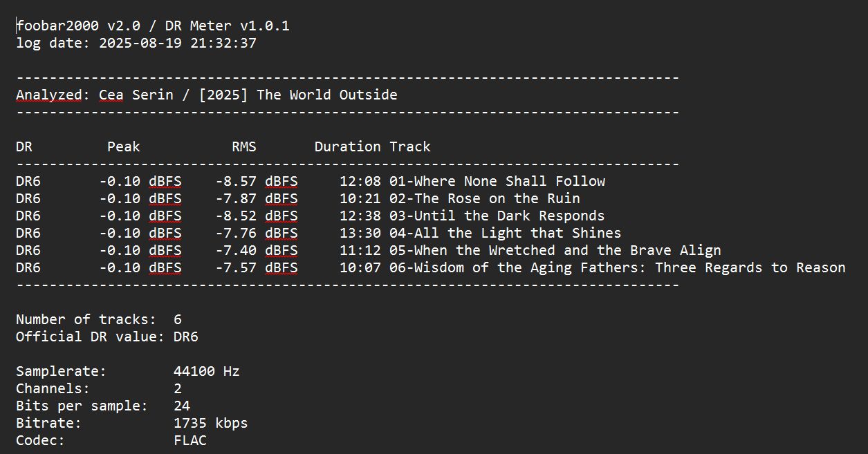Click track '03-Until the Dark Responds'
868x454 pixels.
tap(497, 216)
